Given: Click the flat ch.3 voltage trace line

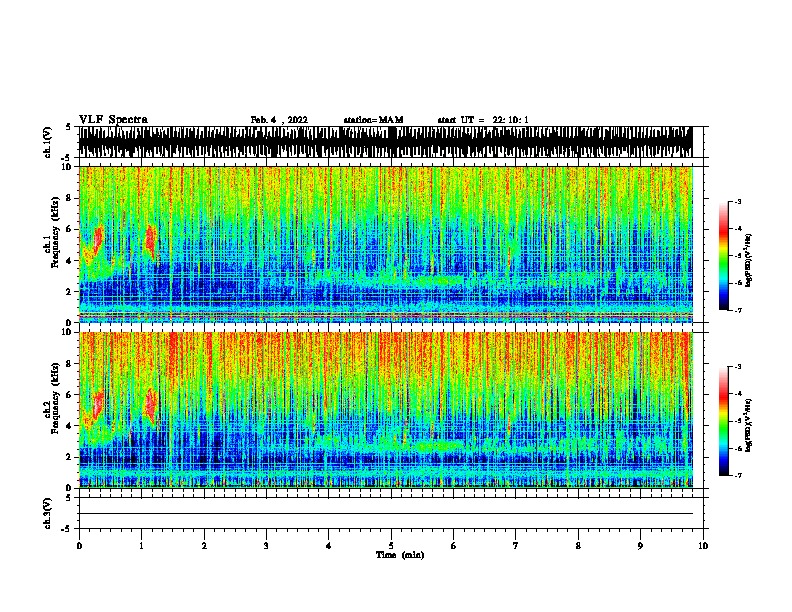Looking at the screenshot, I should pyautogui.click(x=385, y=514).
